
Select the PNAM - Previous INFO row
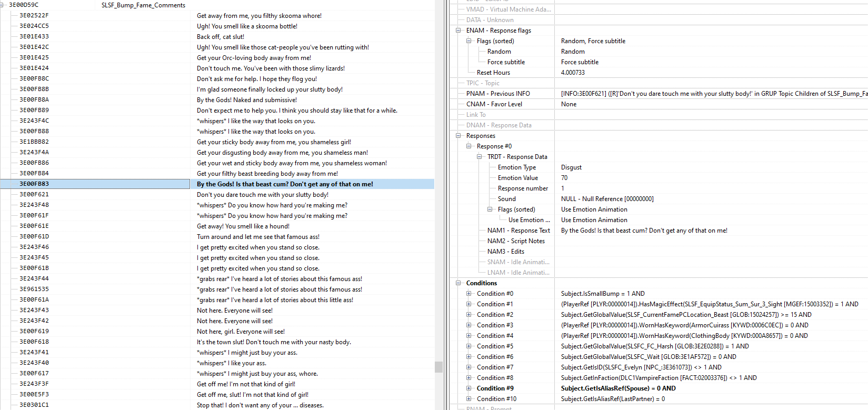(x=659, y=94)
